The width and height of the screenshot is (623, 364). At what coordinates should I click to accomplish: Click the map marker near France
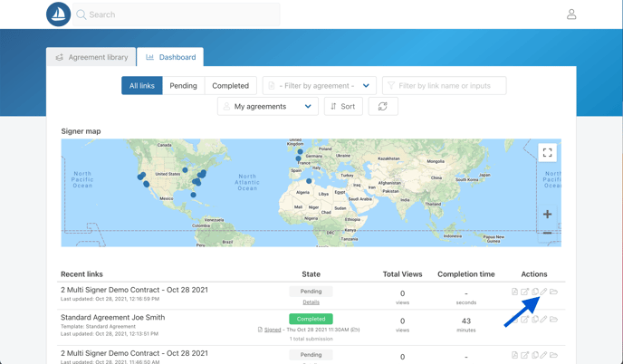point(298,158)
